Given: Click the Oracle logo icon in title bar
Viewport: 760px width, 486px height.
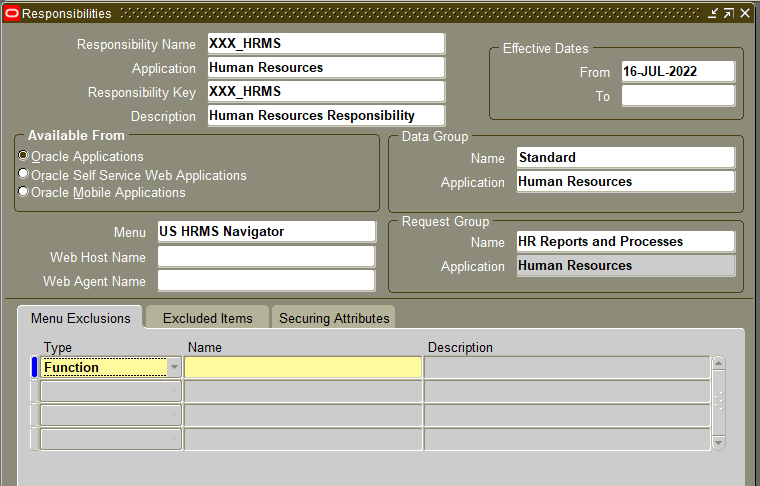Looking at the screenshot, I should [12, 13].
